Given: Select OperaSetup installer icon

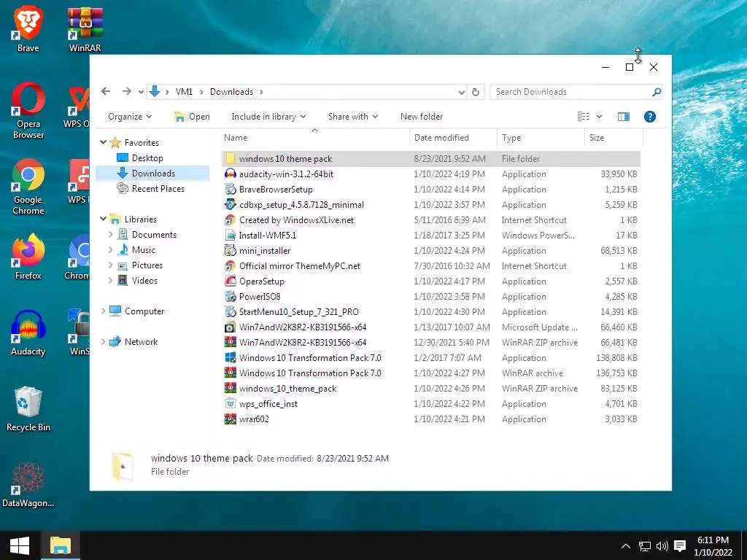Looking at the screenshot, I should [x=230, y=281].
